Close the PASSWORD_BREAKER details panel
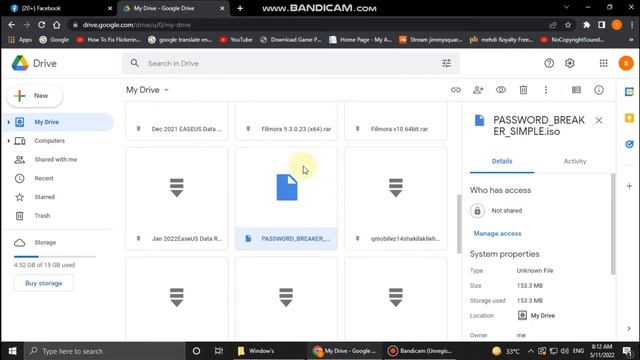 tap(599, 120)
